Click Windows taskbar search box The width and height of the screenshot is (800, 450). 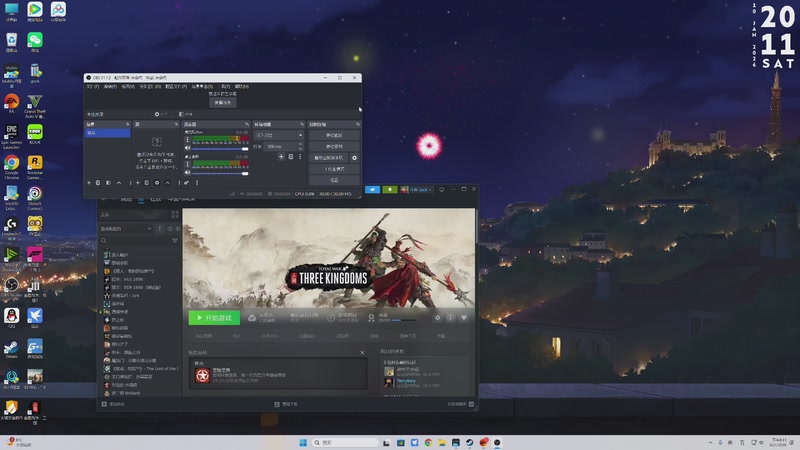point(345,442)
